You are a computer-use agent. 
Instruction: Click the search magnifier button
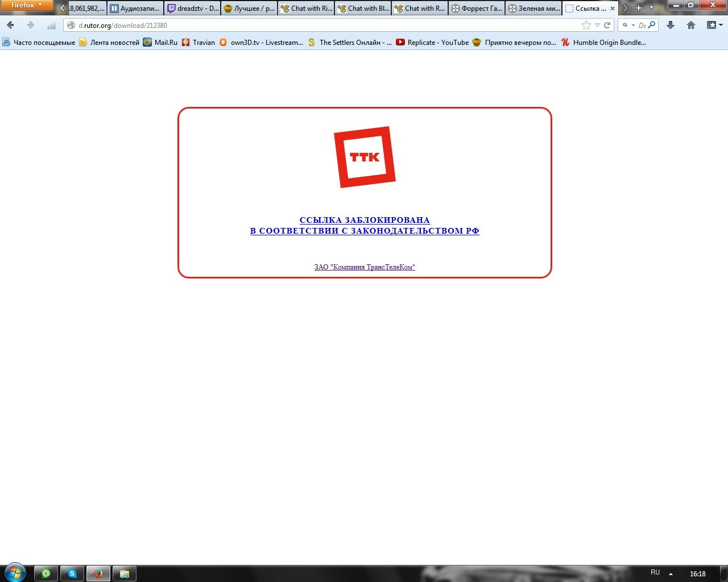(652, 25)
